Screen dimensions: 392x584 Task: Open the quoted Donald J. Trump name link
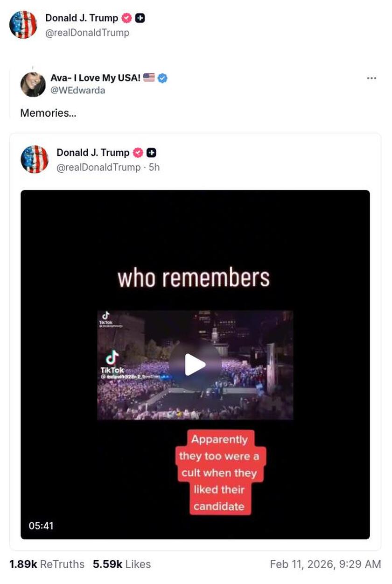pyautogui.click(x=93, y=153)
